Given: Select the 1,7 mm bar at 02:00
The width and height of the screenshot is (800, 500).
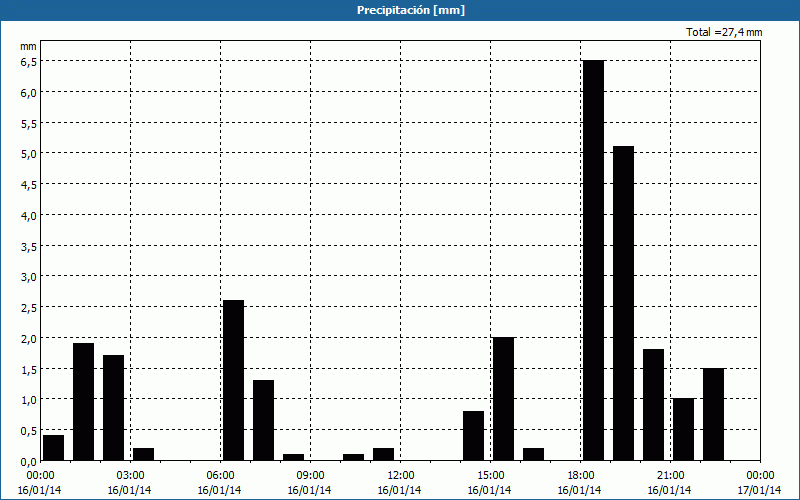Looking at the screenshot, I should point(113,408).
